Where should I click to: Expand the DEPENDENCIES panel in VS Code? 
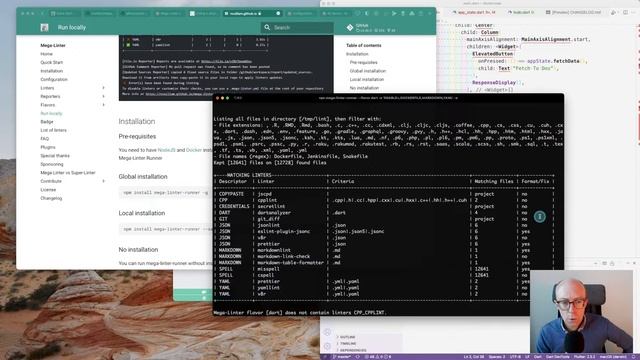[x=352, y=350]
